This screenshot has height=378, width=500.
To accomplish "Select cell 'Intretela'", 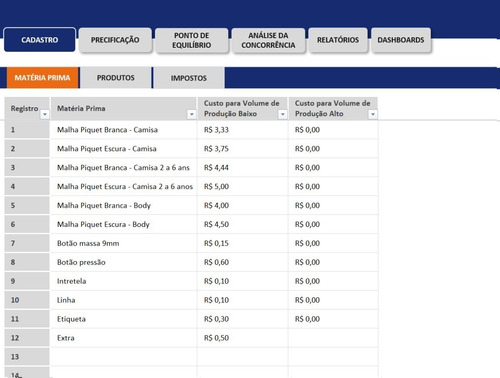I will coord(124,281).
